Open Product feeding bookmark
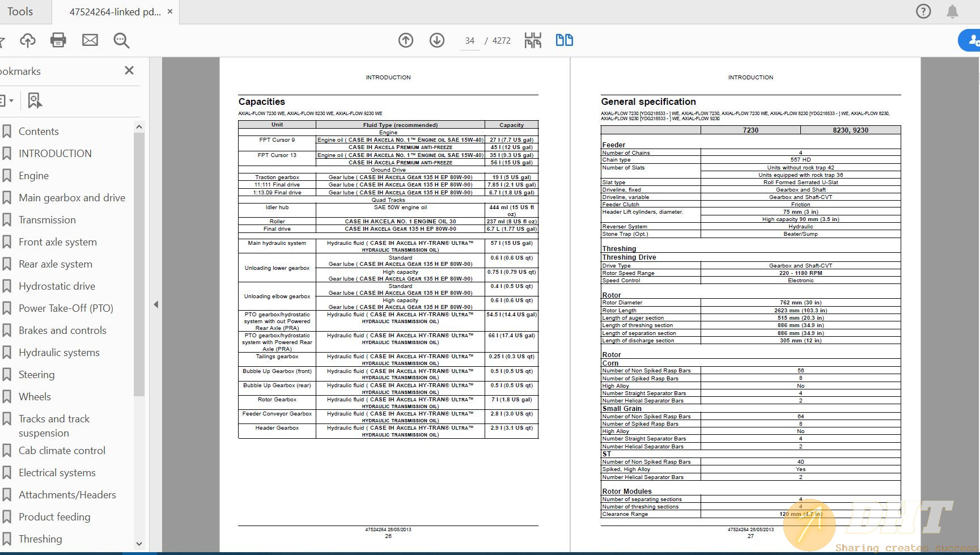980x555 pixels. point(54,517)
